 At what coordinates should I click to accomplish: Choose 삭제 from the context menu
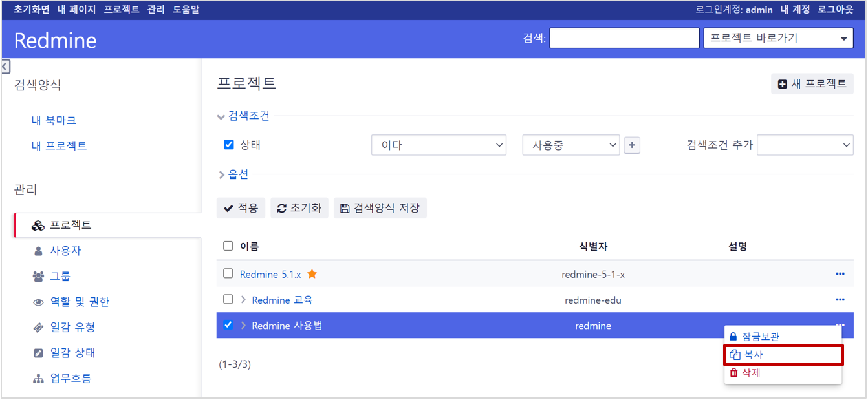click(783, 373)
